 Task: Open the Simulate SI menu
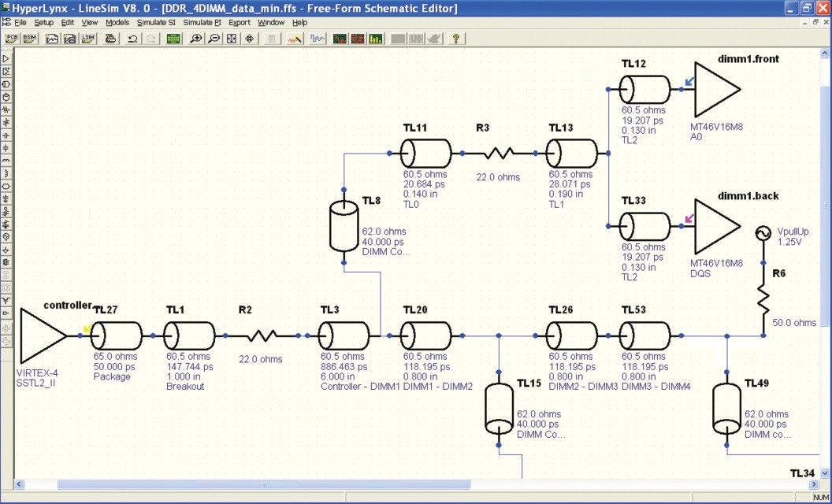[x=156, y=22]
